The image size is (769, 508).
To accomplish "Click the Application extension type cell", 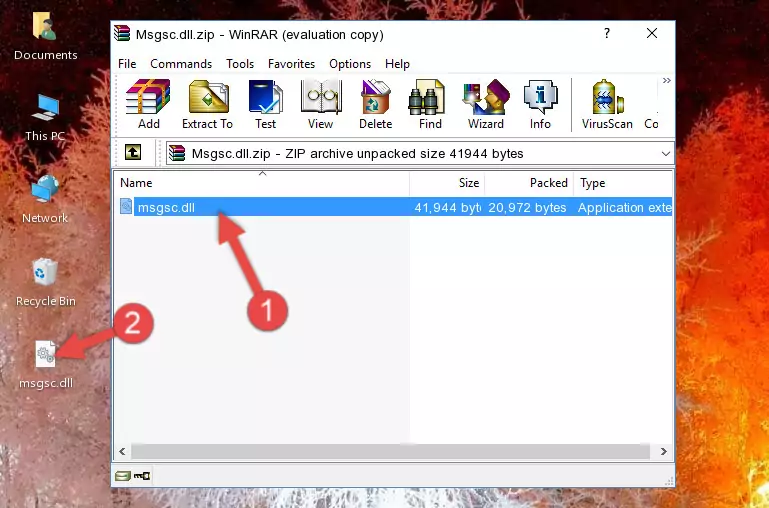I will [x=624, y=207].
